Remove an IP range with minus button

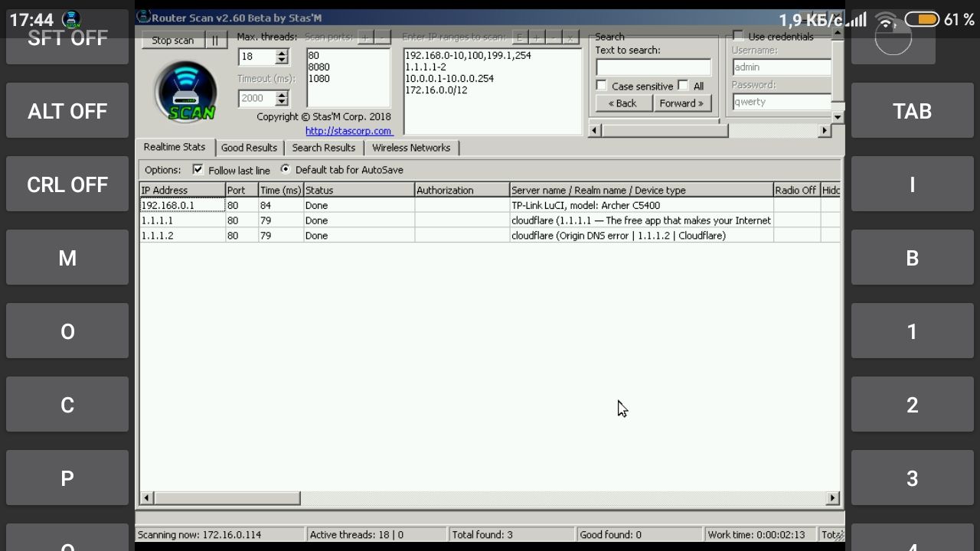[x=554, y=37]
